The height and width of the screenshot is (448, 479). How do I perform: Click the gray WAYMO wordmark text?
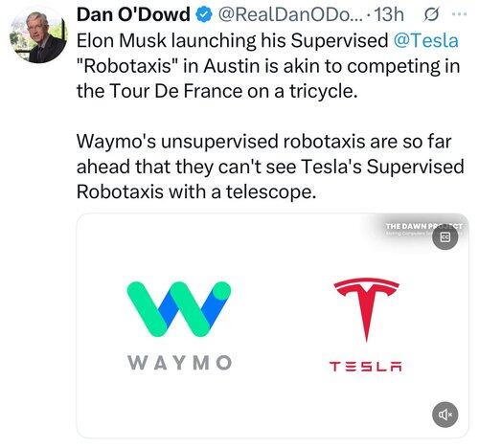pos(179,363)
